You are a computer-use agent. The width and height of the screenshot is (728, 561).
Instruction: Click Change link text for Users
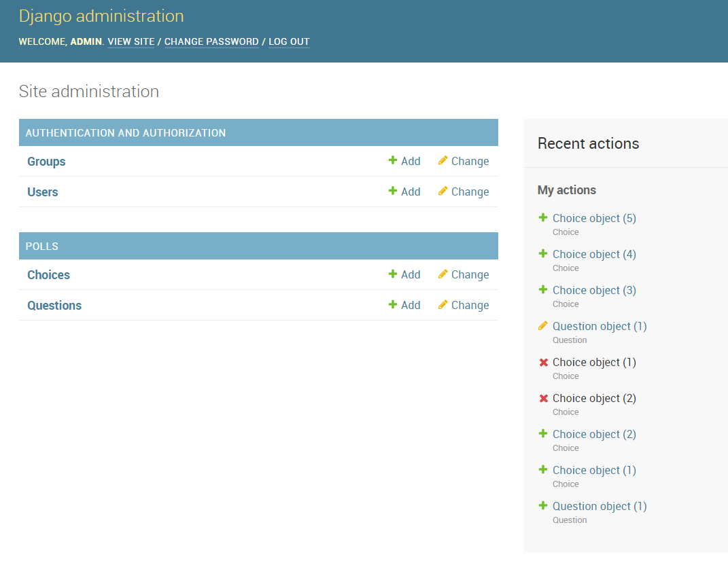point(470,192)
